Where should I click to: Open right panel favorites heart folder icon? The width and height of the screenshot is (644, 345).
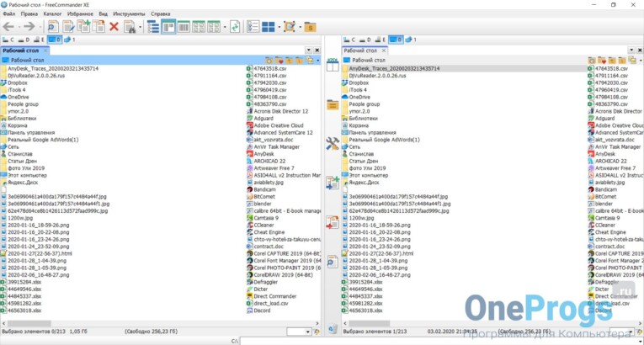pyautogui.click(x=602, y=61)
